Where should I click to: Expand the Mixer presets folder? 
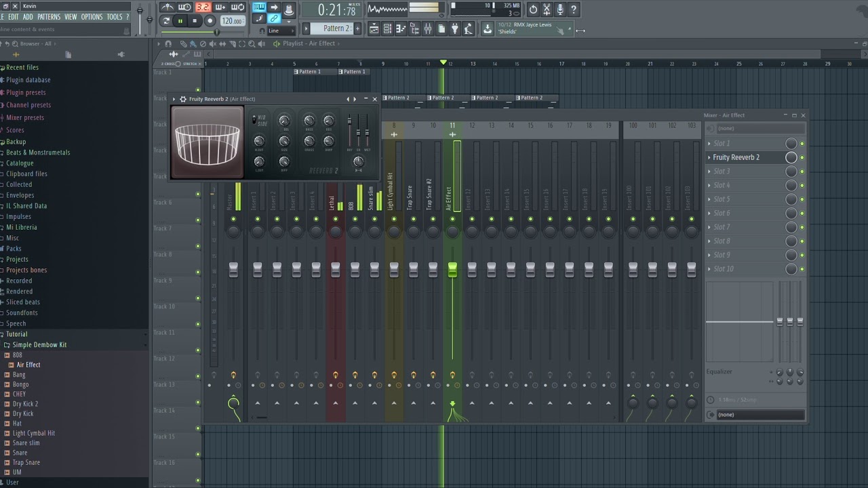(25, 117)
